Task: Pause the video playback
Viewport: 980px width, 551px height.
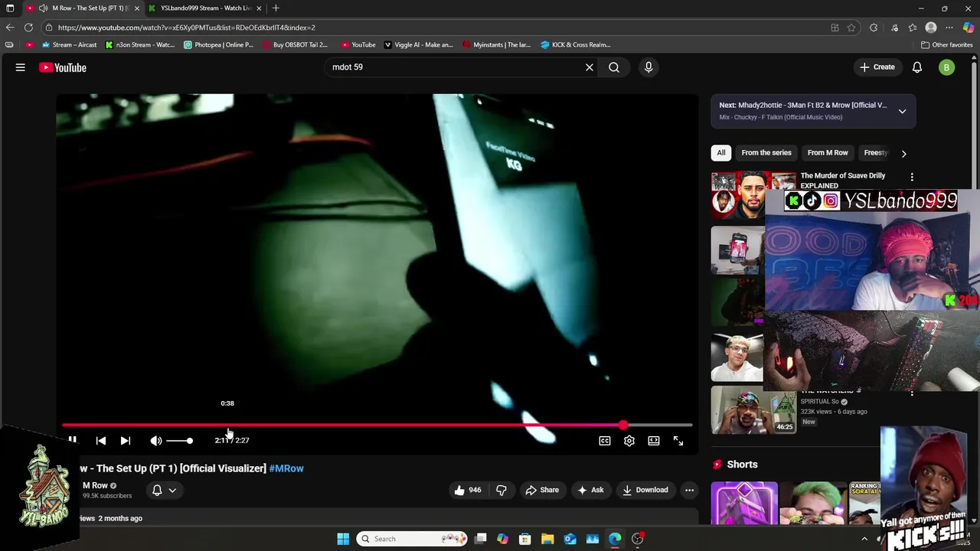Action: click(x=73, y=440)
